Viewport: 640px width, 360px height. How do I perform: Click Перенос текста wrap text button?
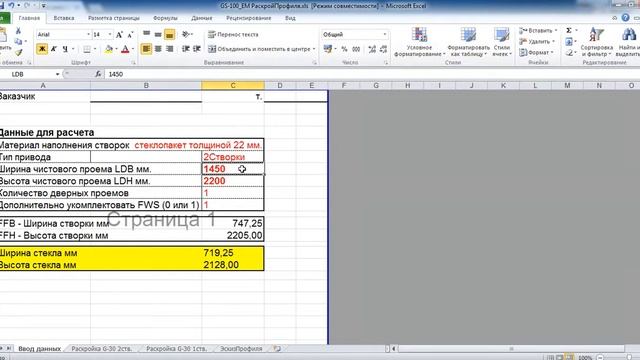[x=233, y=35]
